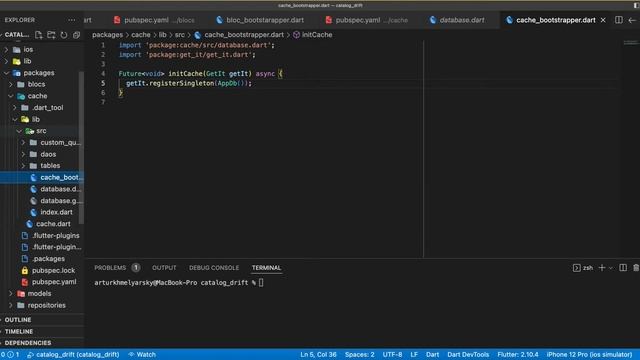Click in the terminal input prompt

[261, 282]
